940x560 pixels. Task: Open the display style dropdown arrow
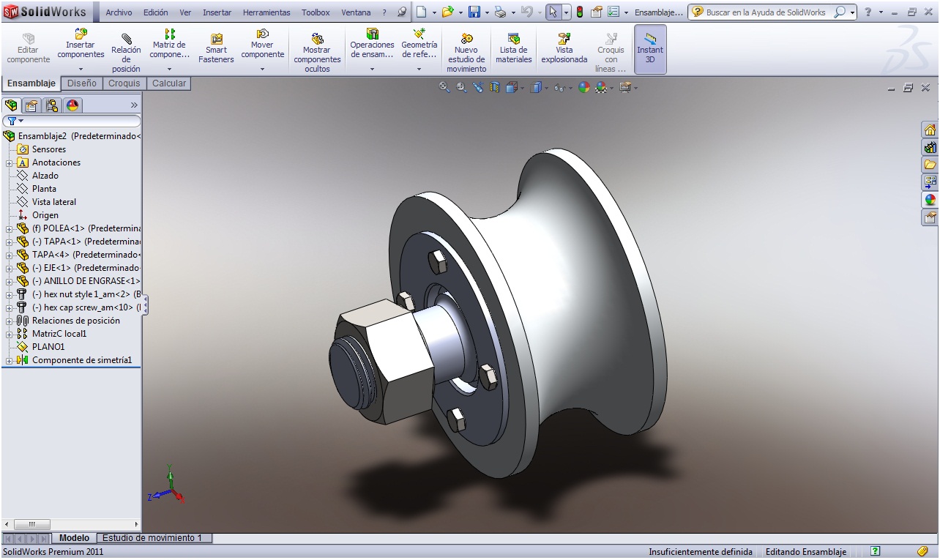tap(546, 88)
